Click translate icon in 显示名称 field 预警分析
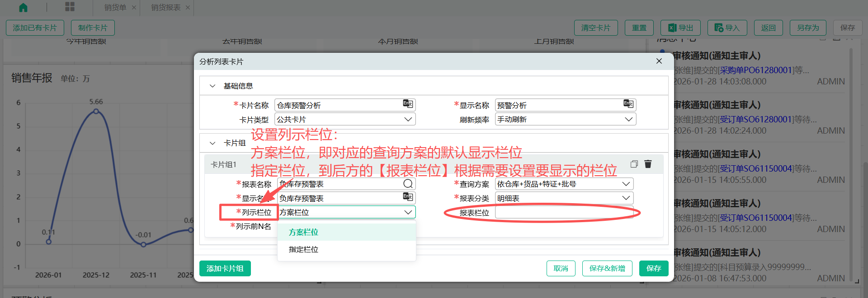Image resolution: width=868 pixels, height=298 pixels. 628,104
